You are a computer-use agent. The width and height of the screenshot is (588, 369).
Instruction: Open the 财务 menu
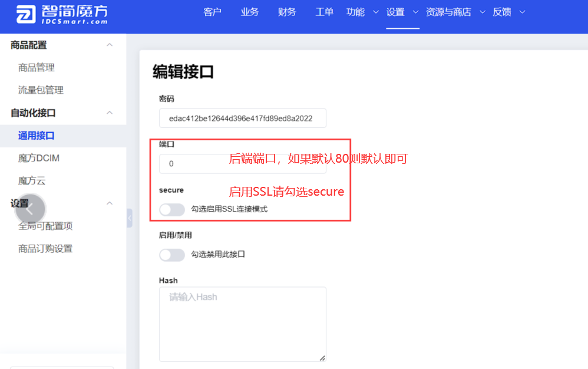(288, 12)
